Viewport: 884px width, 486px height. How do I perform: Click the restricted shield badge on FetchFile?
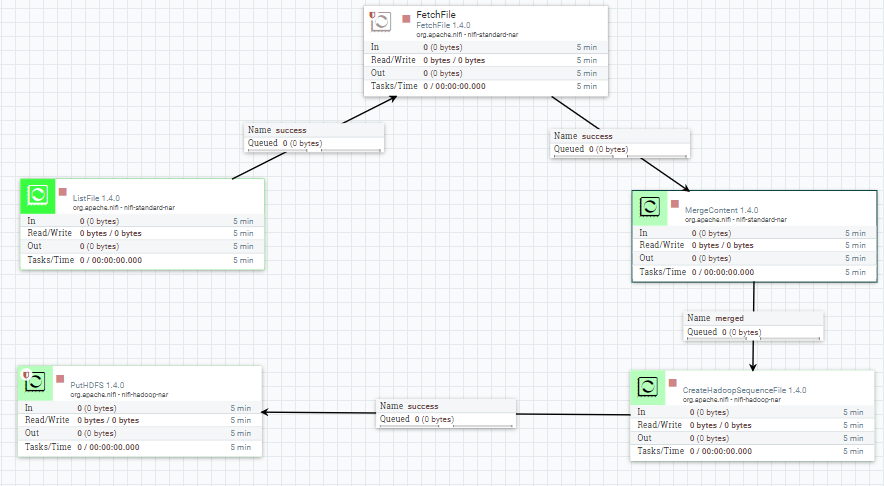(372, 15)
